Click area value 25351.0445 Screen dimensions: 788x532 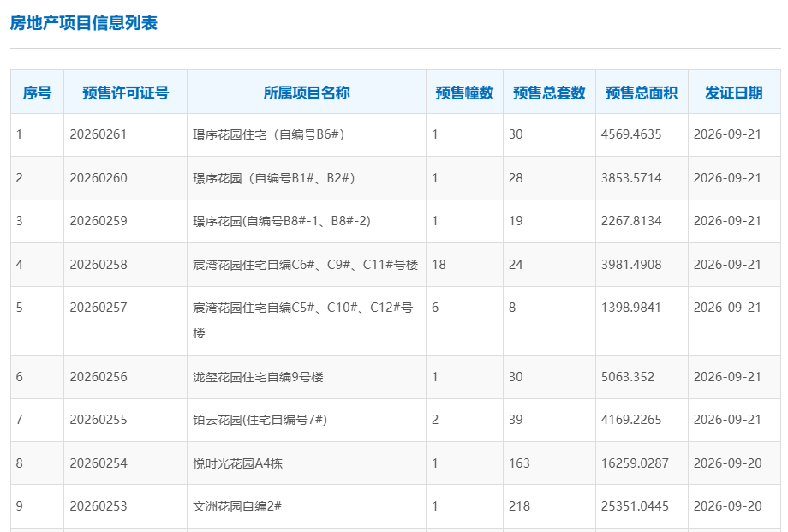[x=635, y=505]
